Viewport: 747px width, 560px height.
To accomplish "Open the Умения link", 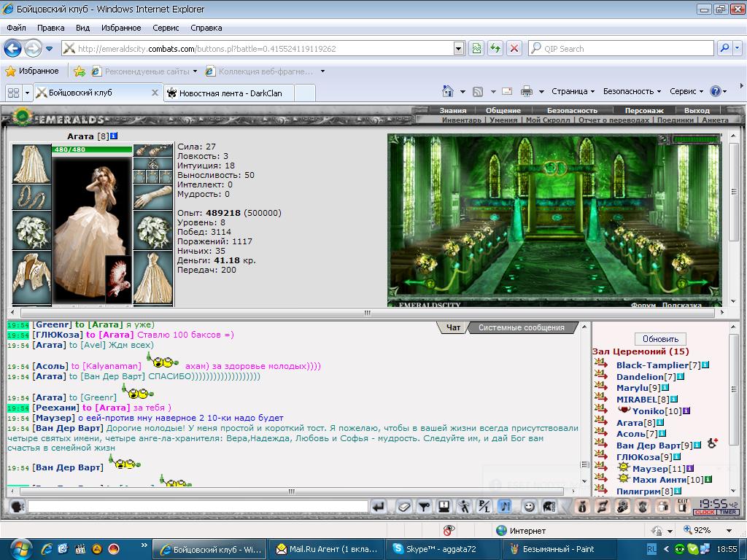I will pyautogui.click(x=503, y=120).
